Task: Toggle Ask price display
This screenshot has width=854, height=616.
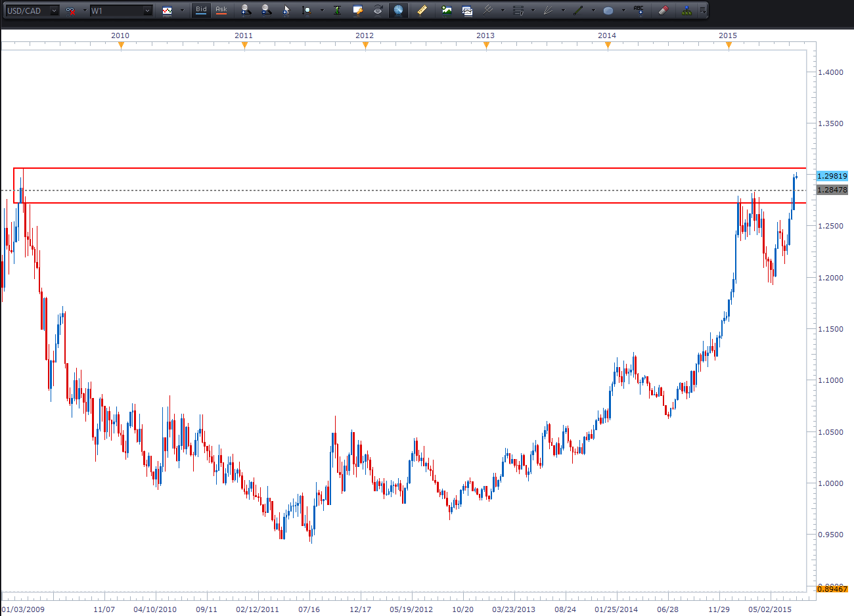Action: (x=221, y=11)
